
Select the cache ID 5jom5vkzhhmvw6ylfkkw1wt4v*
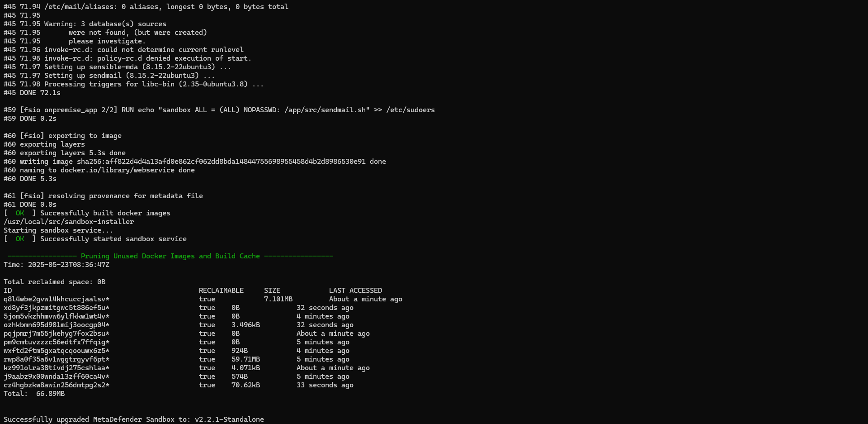point(57,316)
